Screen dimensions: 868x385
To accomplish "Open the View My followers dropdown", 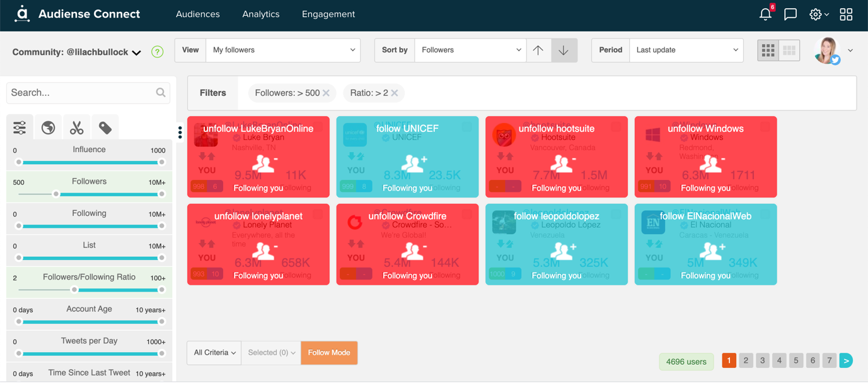I will (x=283, y=50).
